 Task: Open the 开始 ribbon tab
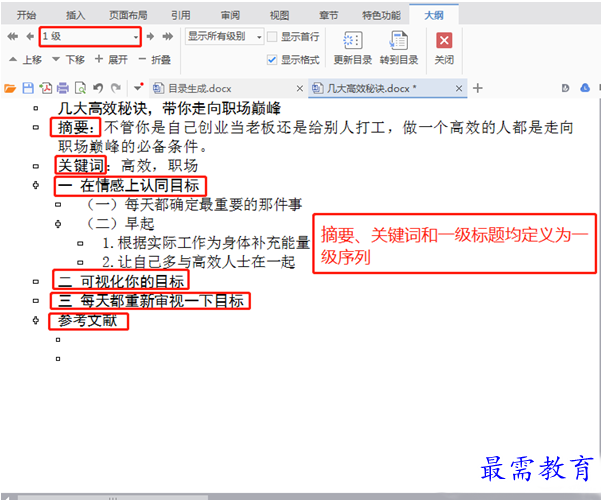click(26, 15)
